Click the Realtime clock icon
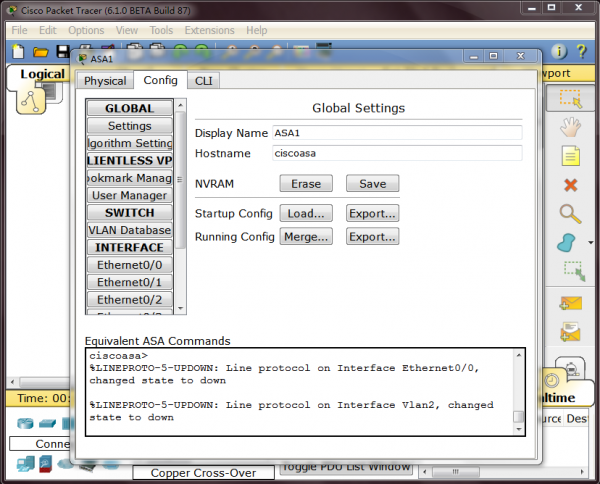The height and width of the screenshot is (484, 600). pyautogui.click(x=551, y=381)
